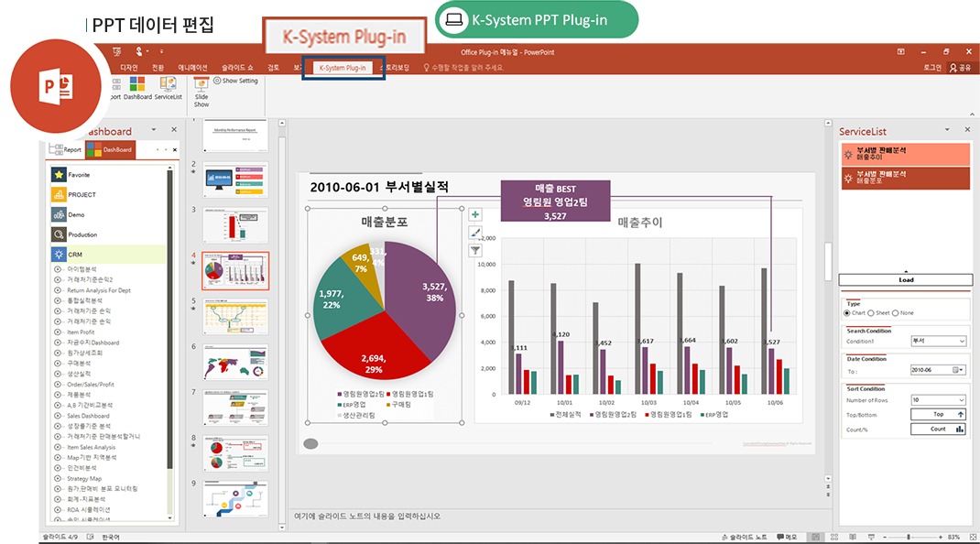Image resolution: width=980 pixels, height=544 pixels.
Task: Adjust the zoom slider handle
Action: tap(909, 537)
